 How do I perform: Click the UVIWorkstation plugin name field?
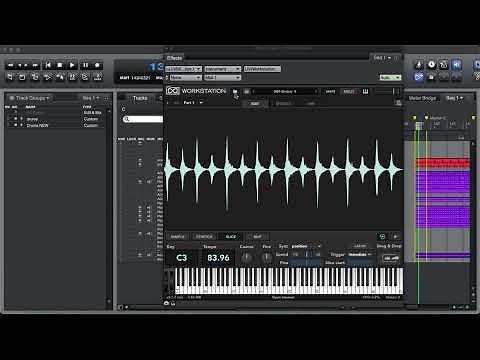point(262,69)
